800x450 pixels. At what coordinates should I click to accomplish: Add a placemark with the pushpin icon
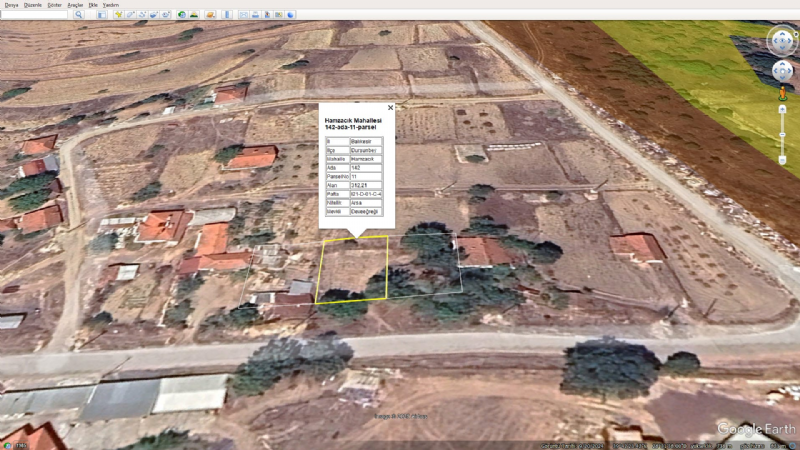click(x=118, y=15)
